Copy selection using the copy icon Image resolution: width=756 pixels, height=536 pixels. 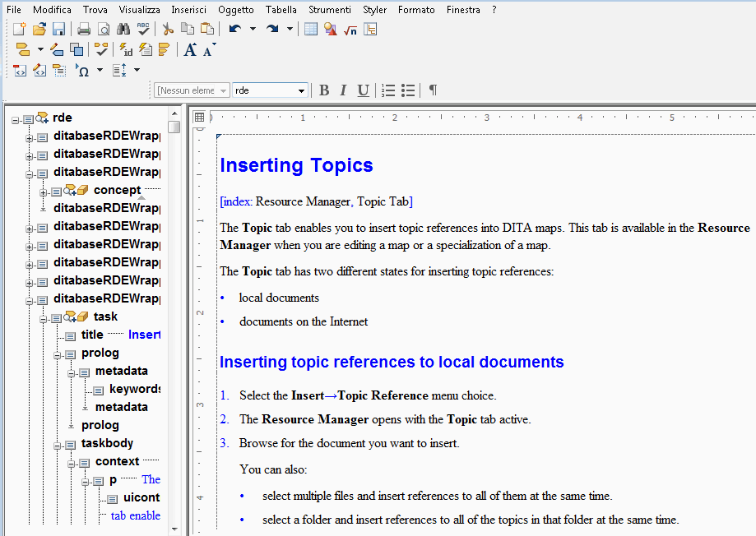pos(188,30)
